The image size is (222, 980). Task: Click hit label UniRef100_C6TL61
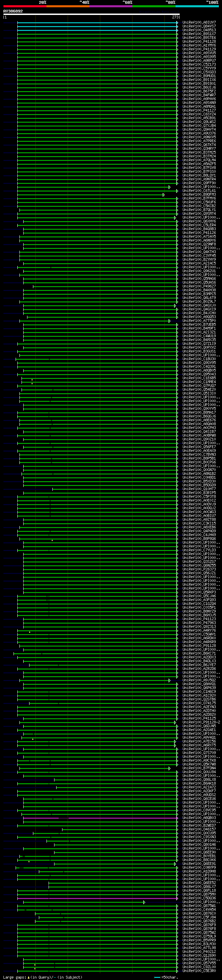[199, 191]
